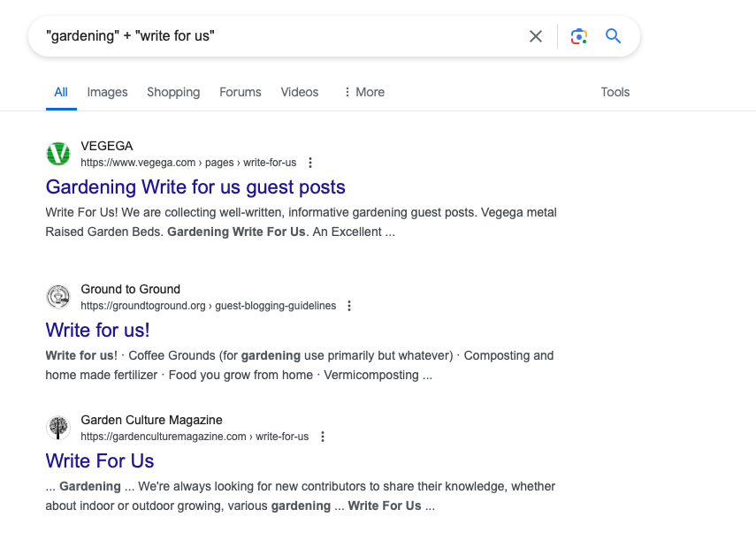This screenshot has width=756, height=540.
Task: Click the groundtoground.org guest-blogging-guidelines URL
Action: click(209, 306)
